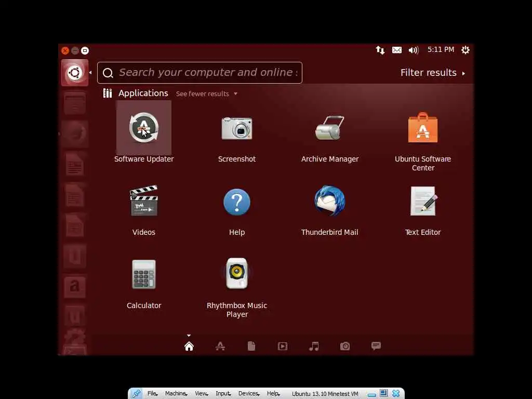Click the Applications category bars icon
The height and width of the screenshot is (399, 532).
pos(108,93)
